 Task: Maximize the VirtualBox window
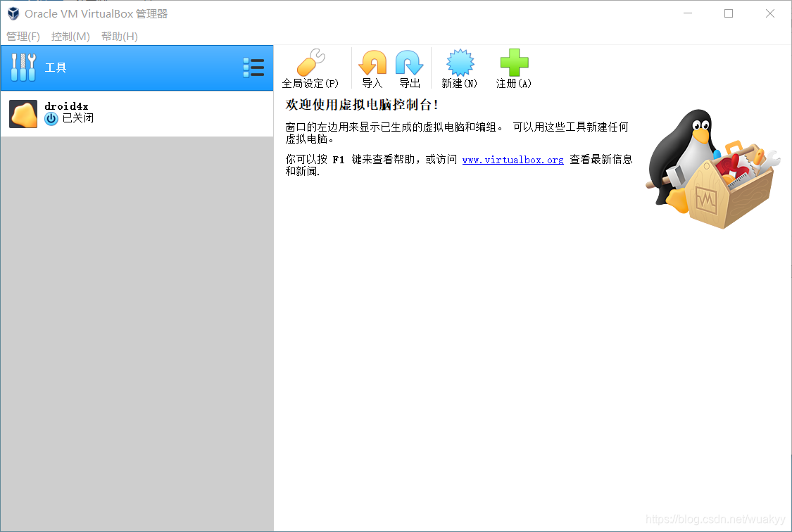click(x=729, y=13)
